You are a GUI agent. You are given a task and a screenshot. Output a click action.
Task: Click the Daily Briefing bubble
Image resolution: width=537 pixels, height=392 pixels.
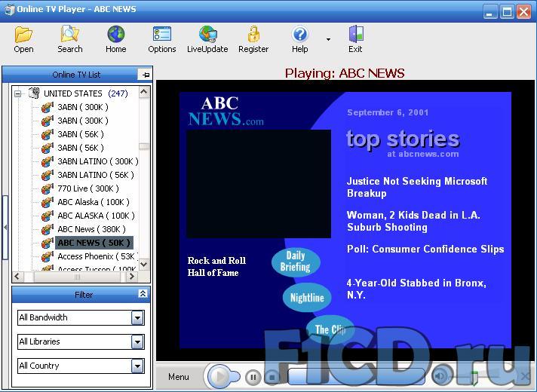296,262
